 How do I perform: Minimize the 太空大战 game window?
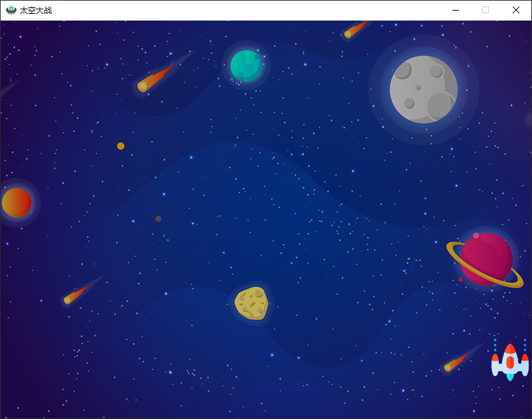point(456,10)
